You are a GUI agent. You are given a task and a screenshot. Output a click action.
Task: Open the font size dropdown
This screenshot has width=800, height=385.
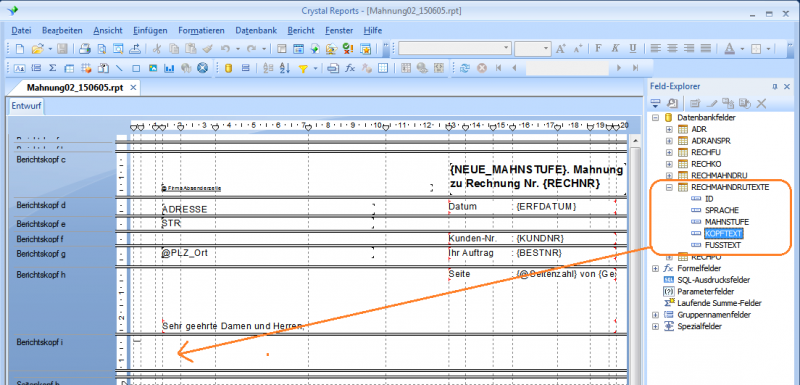coord(546,49)
